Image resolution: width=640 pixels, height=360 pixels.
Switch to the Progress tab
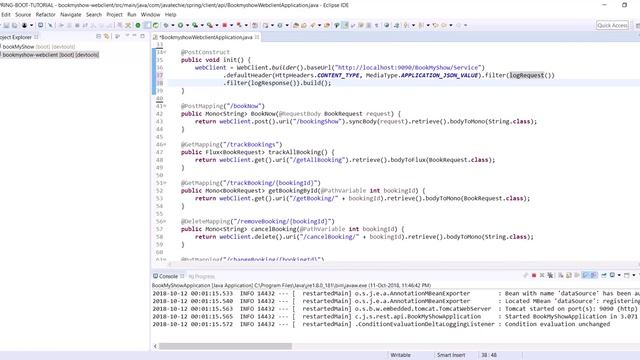coord(202,276)
